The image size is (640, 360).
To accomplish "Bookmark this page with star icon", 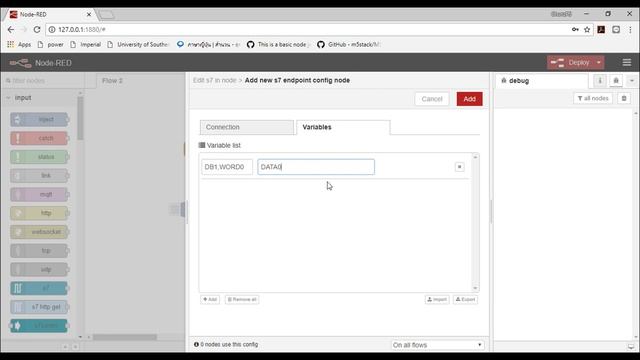I will click(587, 29).
